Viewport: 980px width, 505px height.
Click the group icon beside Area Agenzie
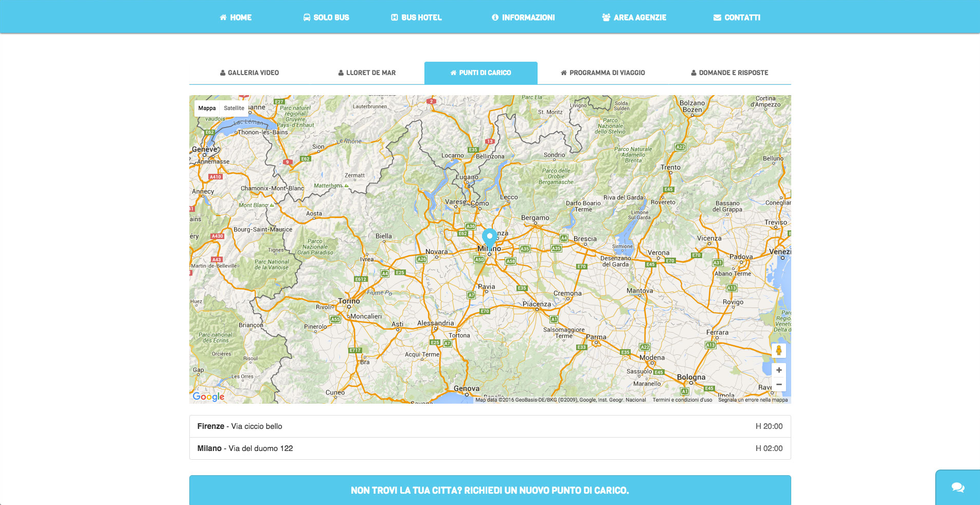point(606,17)
